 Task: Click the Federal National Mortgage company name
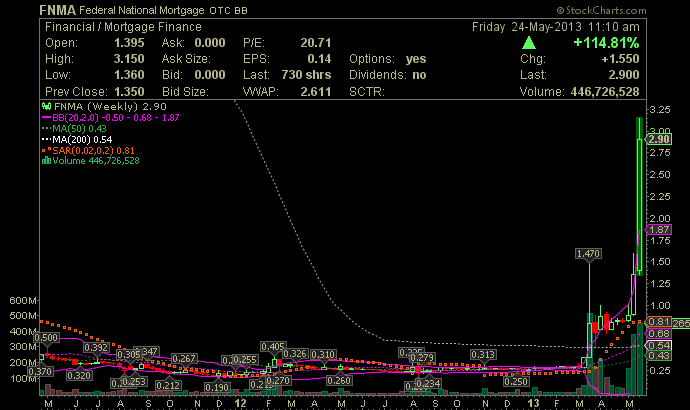[x=142, y=10]
